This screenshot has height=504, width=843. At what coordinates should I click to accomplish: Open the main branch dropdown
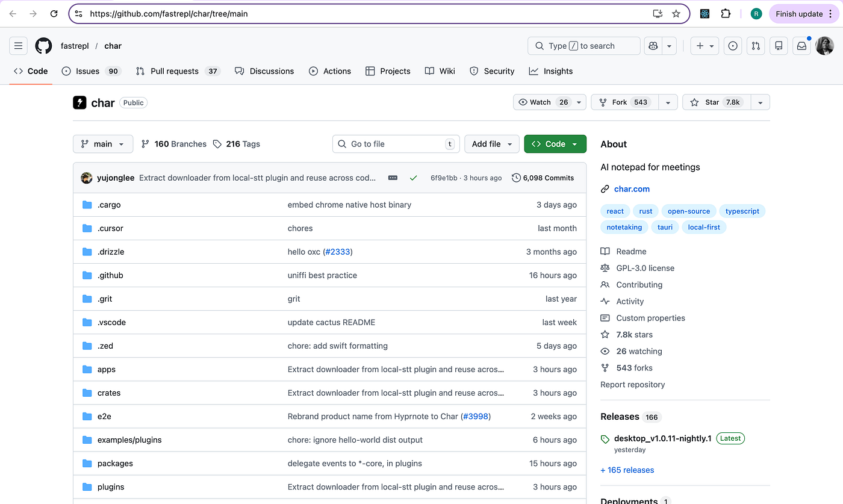103,144
